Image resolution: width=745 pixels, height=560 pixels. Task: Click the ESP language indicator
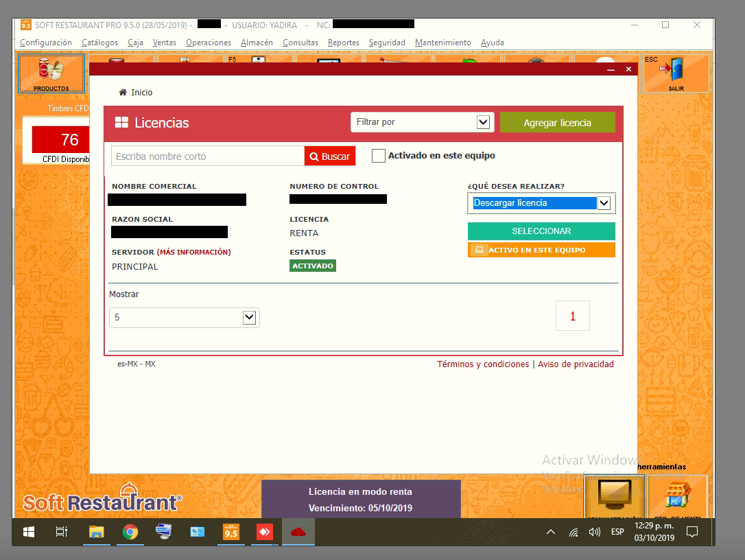(617, 532)
